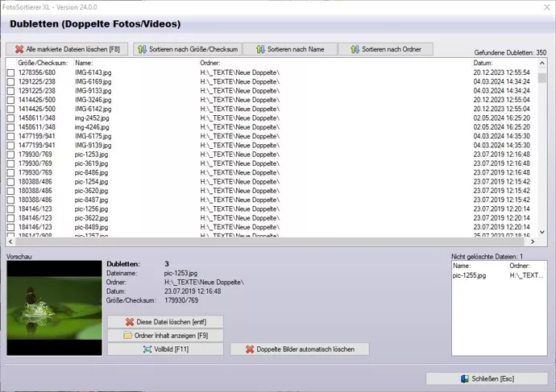Tick checkbox next to img-2452.jpg

pyautogui.click(x=10, y=118)
